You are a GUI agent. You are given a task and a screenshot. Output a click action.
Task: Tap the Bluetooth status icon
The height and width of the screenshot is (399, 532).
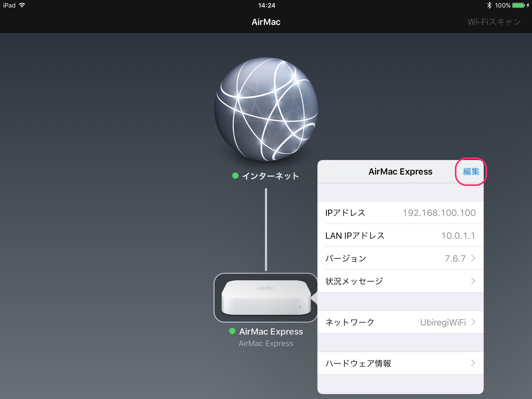coord(489,5)
